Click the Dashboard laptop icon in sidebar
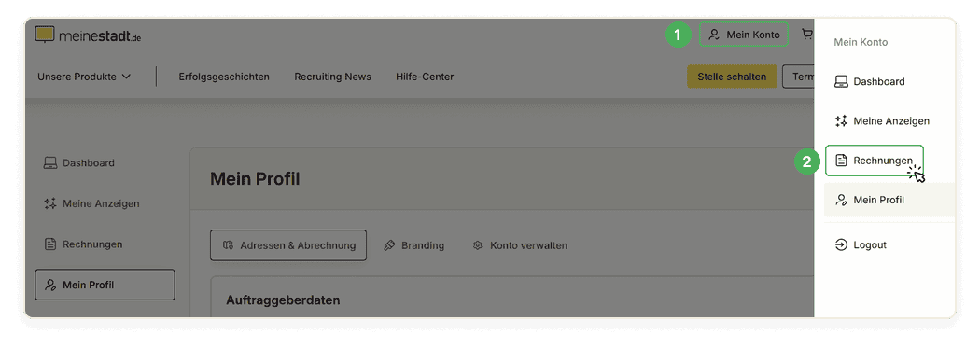Image resolution: width=980 pixels, height=349 pixels. [50, 163]
